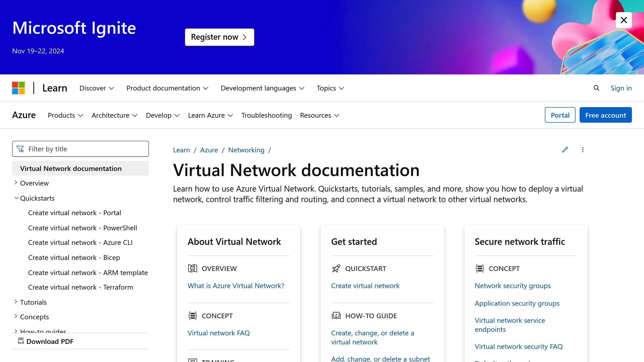Click the Concept document icon in About Virtual Network

click(192, 315)
